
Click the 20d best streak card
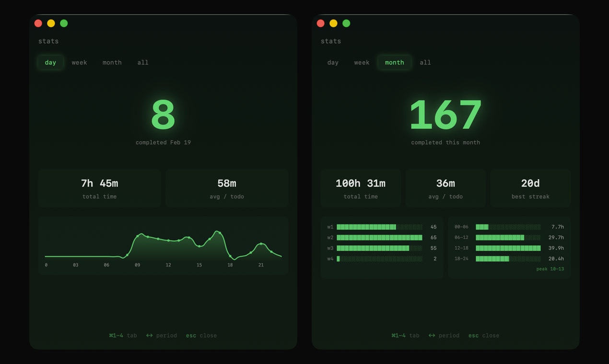[x=530, y=188]
